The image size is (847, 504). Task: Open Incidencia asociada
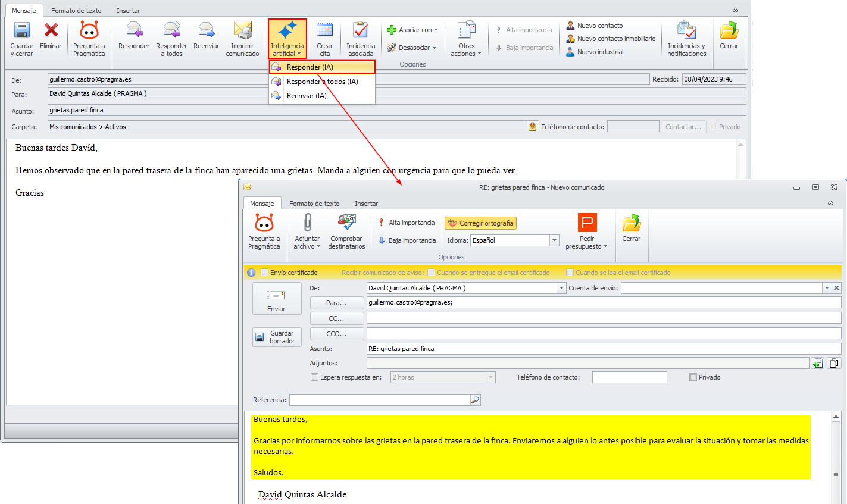click(361, 39)
